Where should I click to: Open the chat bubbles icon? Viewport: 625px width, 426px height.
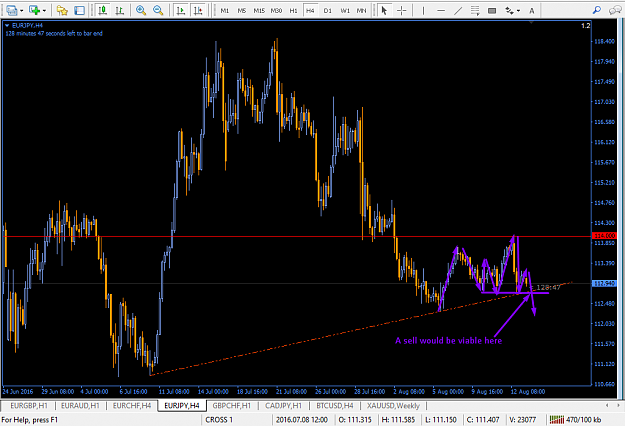614,10
